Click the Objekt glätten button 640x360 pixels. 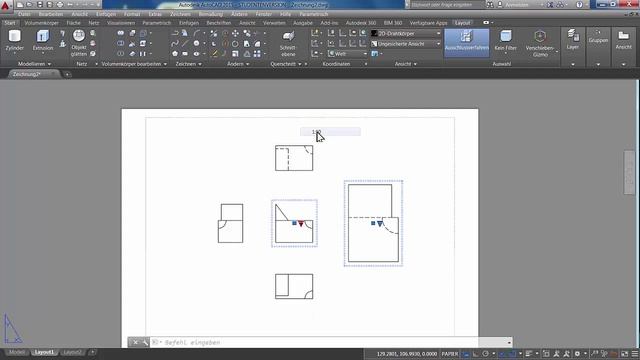79,43
